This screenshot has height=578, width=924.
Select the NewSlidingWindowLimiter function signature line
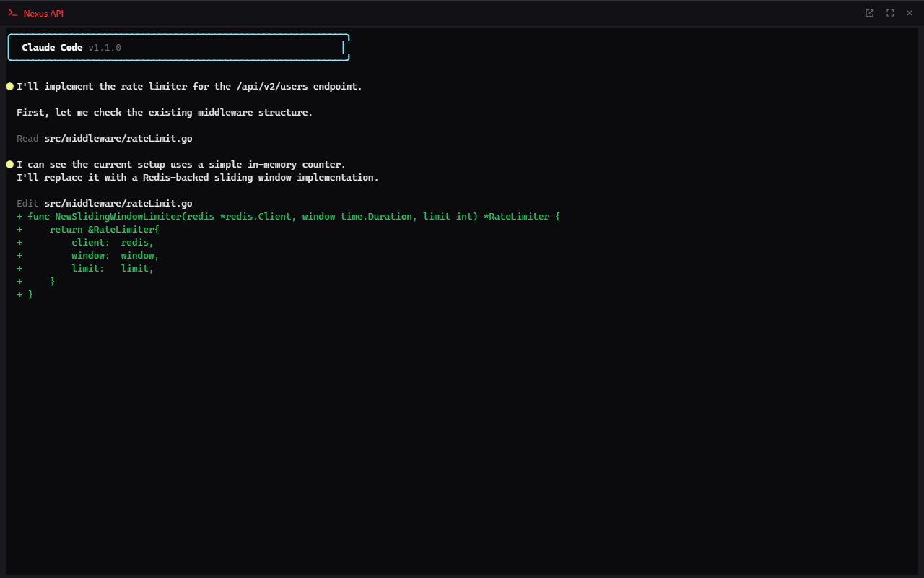[x=289, y=216]
